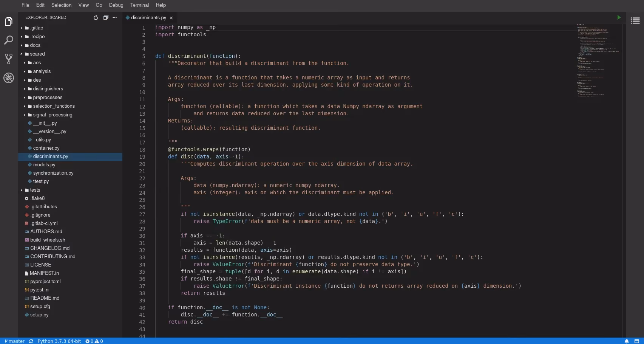Expand the .gitlab folder

coord(70,28)
